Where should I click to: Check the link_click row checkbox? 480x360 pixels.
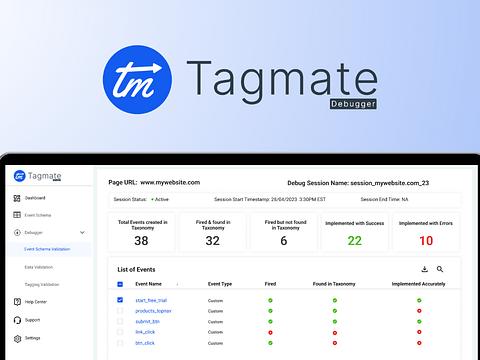pos(120,332)
